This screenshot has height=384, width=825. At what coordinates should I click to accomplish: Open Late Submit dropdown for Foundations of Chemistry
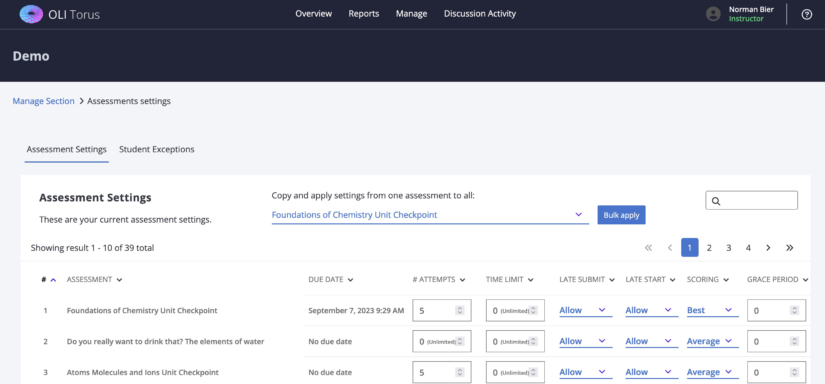click(x=586, y=310)
